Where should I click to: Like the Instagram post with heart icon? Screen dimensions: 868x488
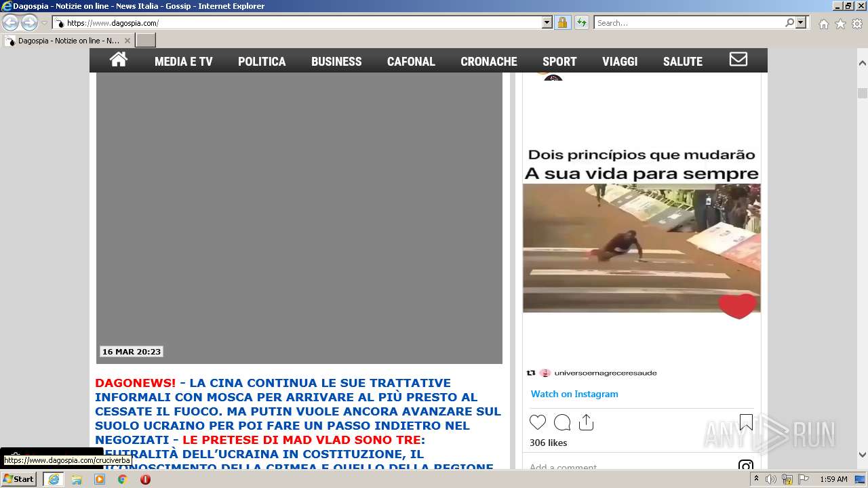538,423
